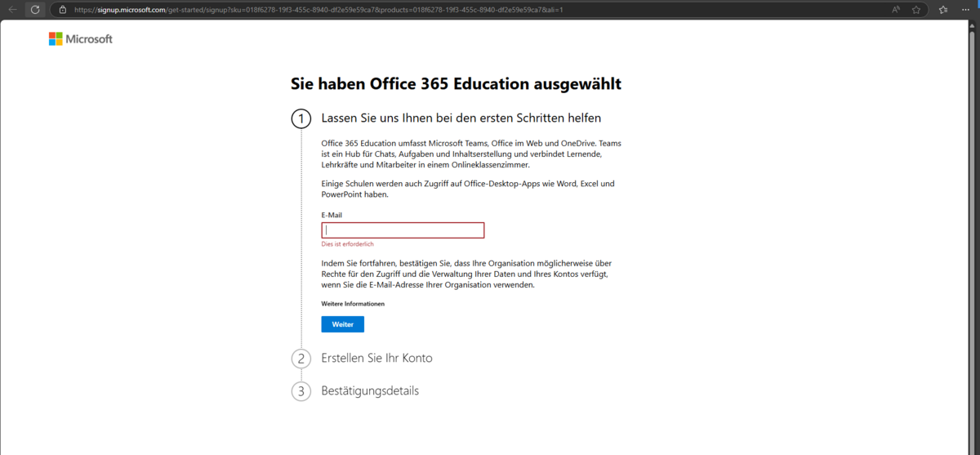Select the step 1 circle indicator
This screenshot has height=455, width=980.
pos(301,119)
